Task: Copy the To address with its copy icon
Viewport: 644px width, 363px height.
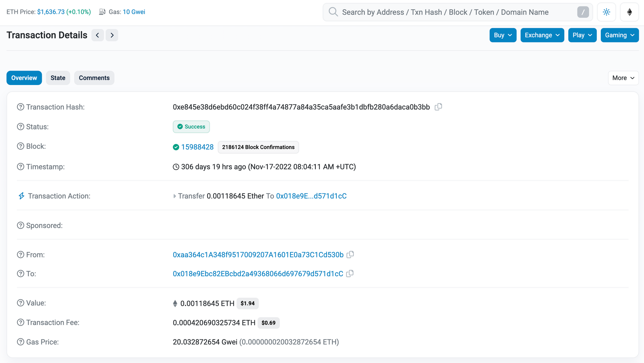Action: click(350, 274)
